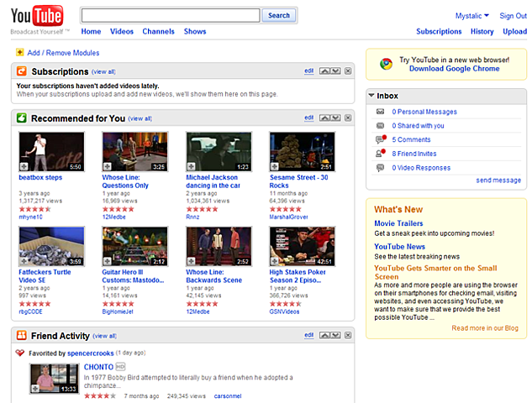Open the Channels tab

(x=158, y=31)
